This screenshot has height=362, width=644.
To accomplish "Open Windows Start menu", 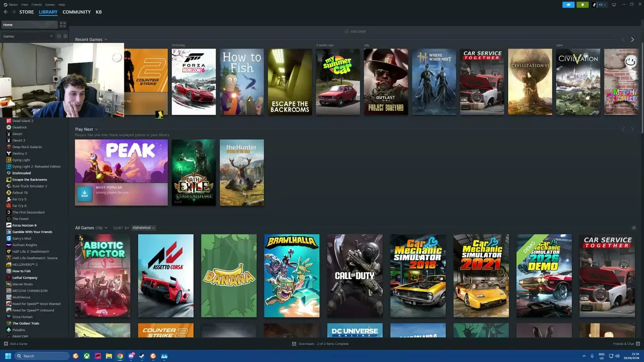I will [8, 356].
